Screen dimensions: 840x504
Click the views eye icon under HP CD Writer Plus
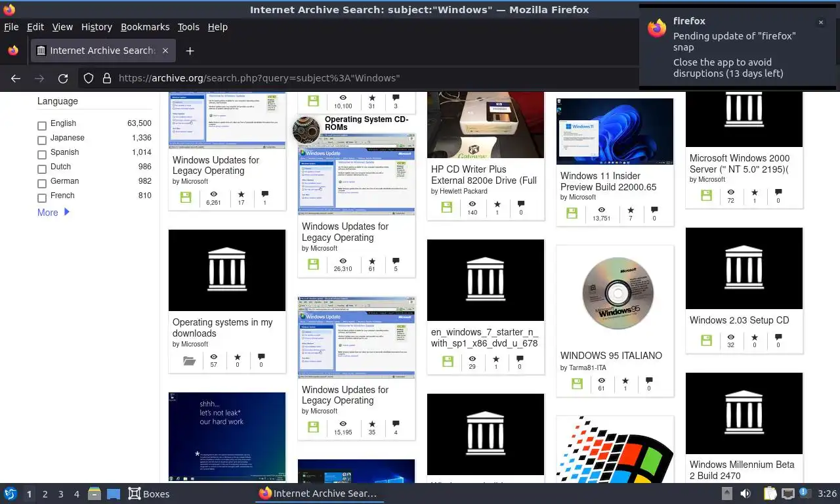(472, 204)
